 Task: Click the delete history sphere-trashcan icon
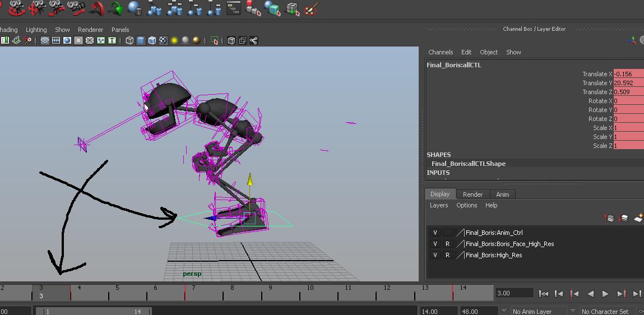click(135, 8)
